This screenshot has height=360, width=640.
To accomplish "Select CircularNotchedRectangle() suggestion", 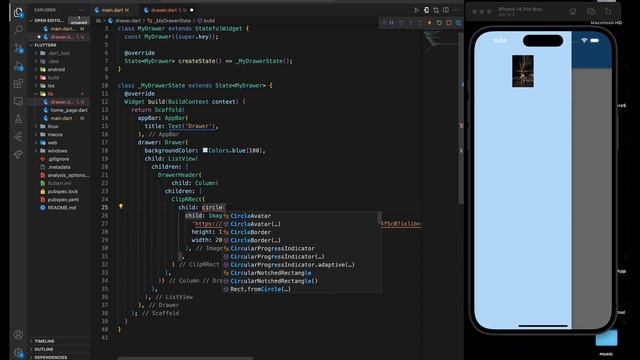I will tap(273, 281).
